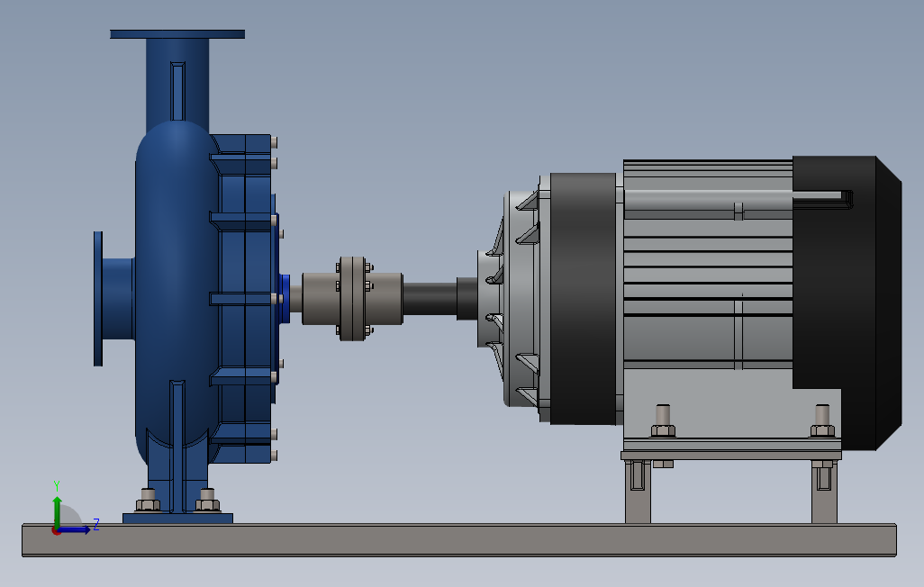Select the pump's side suction flange

click(x=98, y=299)
